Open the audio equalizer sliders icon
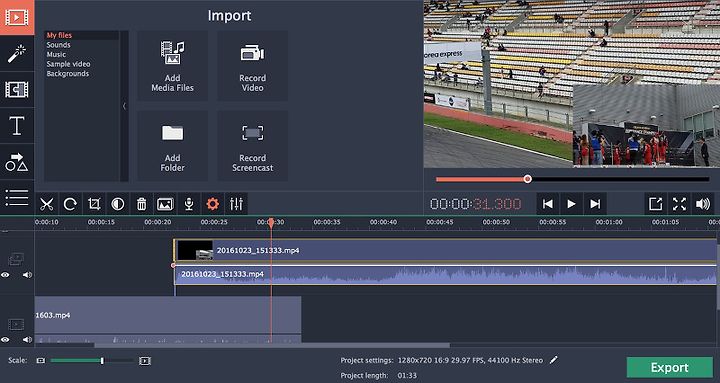This screenshot has height=383, width=720. click(x=236, y=204)
